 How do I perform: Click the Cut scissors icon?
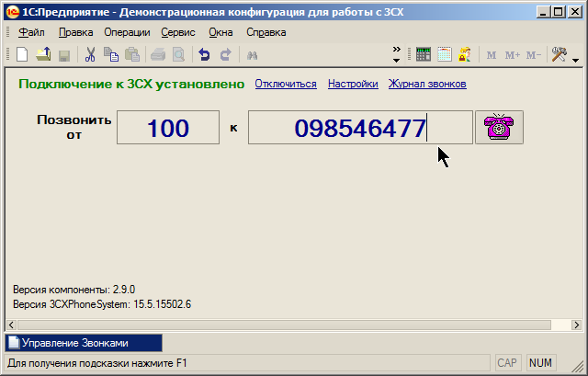pos(90,55)
